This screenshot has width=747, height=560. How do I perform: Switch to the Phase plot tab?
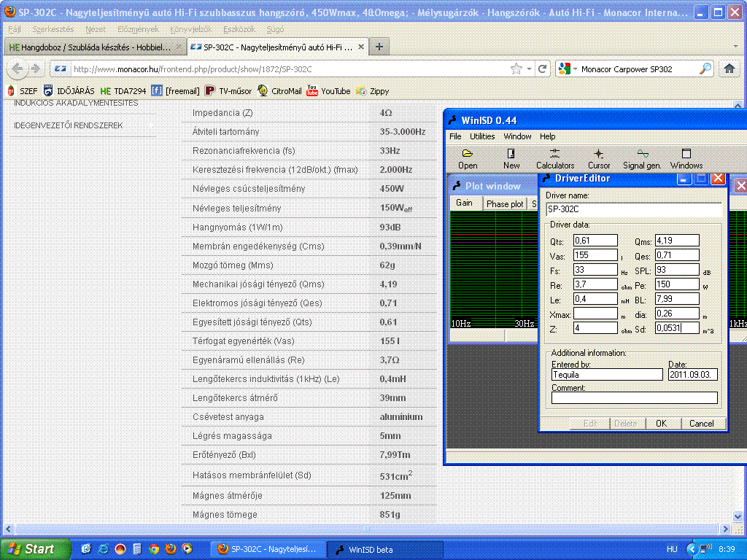tap(505, 203)
